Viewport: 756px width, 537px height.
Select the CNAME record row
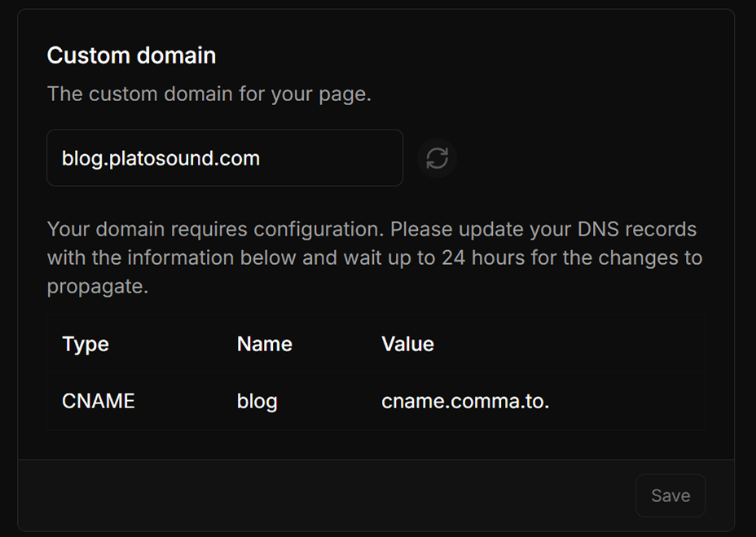pyautogui.click(x=98, y=401)
